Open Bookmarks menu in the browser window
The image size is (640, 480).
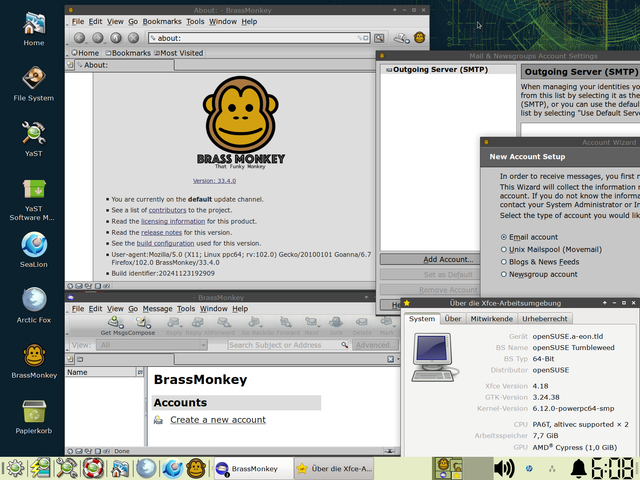click(x=162, y=22)
